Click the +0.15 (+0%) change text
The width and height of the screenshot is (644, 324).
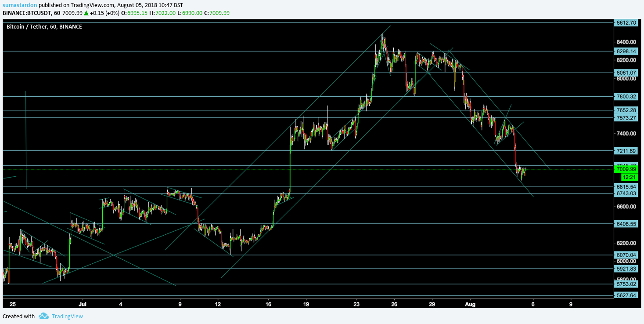click(105, 13)
